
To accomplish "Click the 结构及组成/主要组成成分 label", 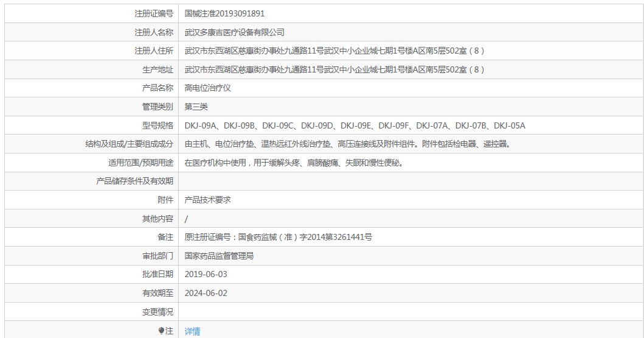I will (x=129, y=144).
